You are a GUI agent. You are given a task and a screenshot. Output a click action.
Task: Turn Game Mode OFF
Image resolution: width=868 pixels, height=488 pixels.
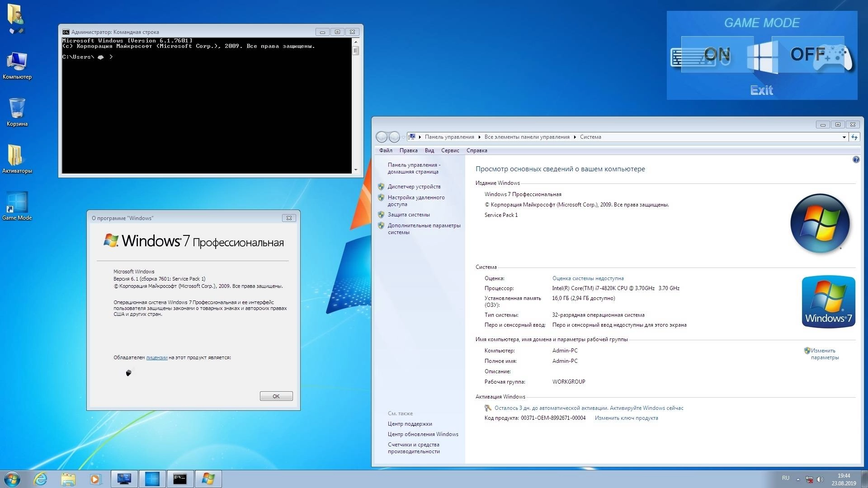(807, 54)
